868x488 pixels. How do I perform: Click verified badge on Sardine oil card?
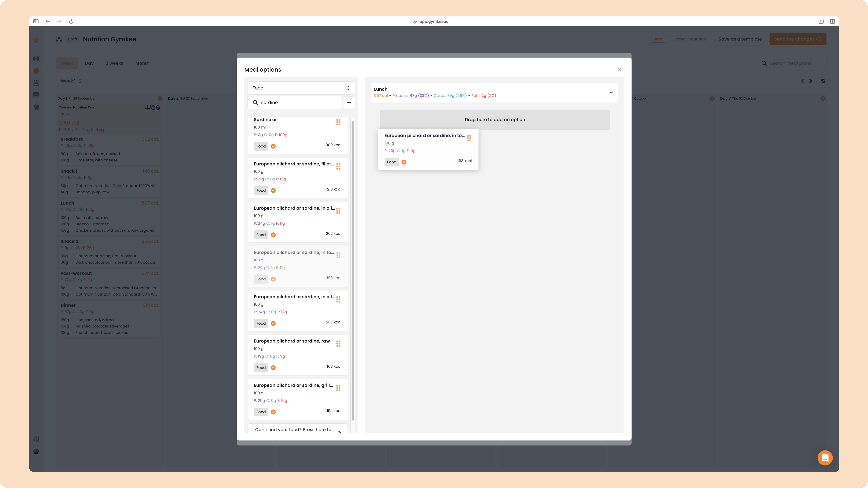tap(273, 146)
